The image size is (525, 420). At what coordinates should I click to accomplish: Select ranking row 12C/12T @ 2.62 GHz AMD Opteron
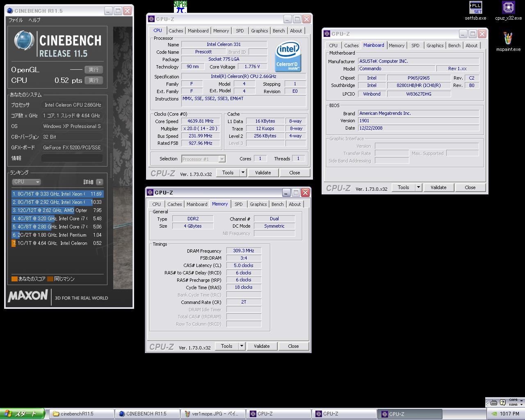pyautogui.click(x=57, y=210)
